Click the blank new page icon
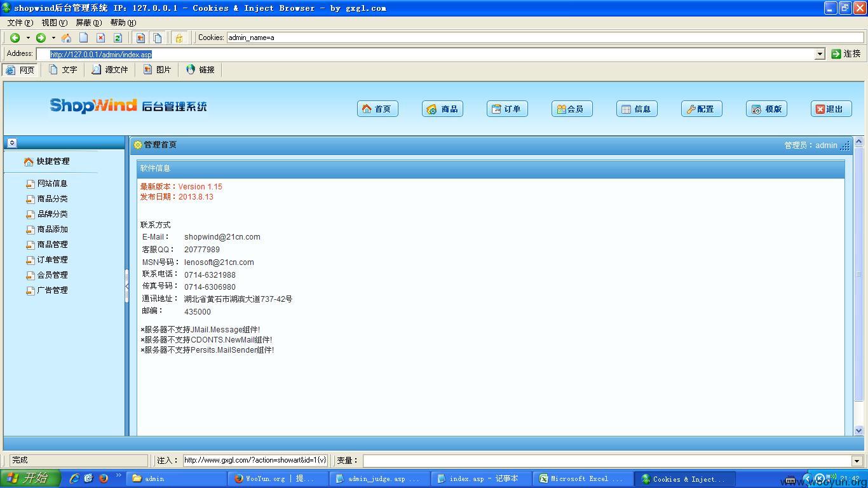 click(83, 38)
